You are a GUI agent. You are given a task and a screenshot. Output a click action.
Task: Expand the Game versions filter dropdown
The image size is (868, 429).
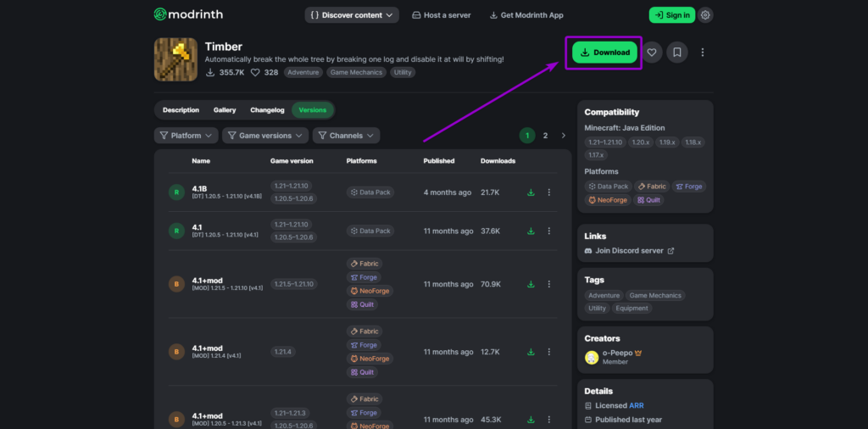(x=264, y=136)
